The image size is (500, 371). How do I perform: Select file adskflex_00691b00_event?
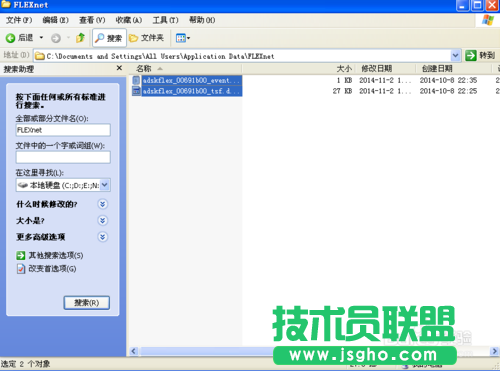pyautogui.click(x=192, y=80)
